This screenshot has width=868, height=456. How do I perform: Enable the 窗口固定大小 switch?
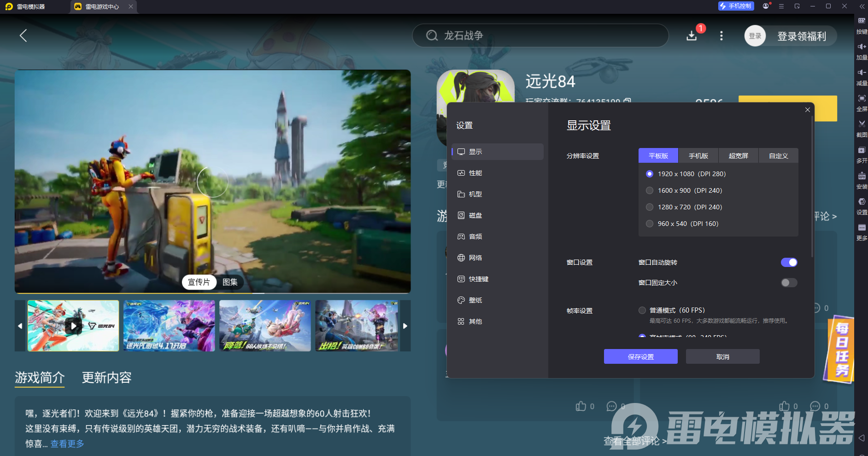click(789, 283)
